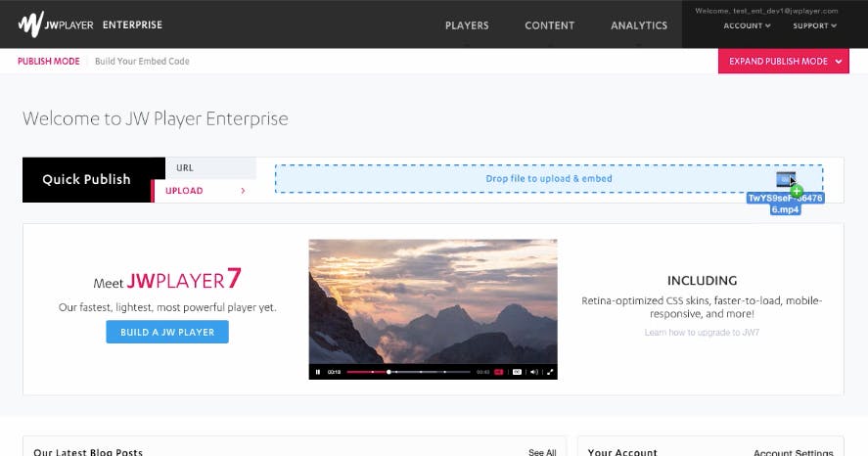Open the Analytics menu
The width and height of the screenshot is (868, 456).
tap(639, 25)
